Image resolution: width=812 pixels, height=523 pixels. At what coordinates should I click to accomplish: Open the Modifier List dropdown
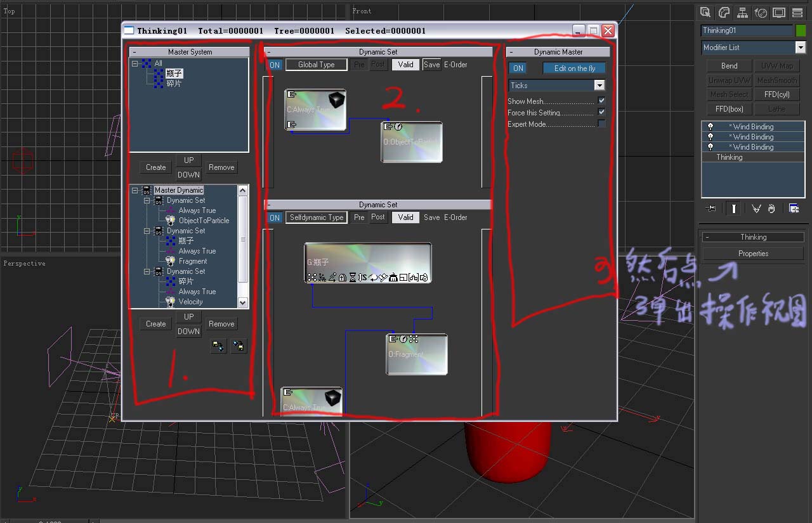point(753,48)
